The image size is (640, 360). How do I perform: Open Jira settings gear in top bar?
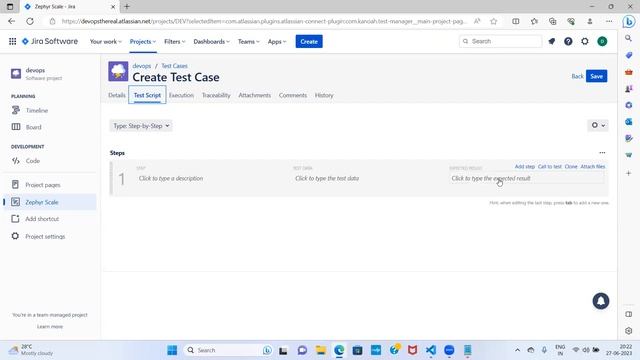[585, 41]
